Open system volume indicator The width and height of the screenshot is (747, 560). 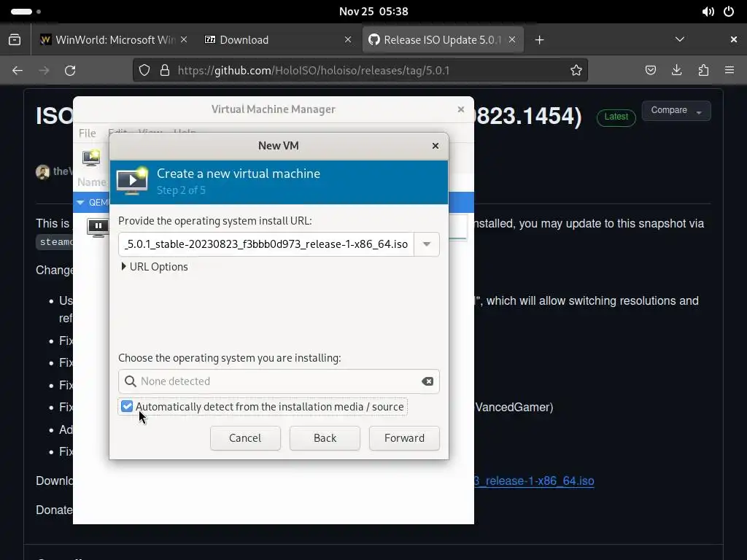pyautogui.click(x=708, y=12)
